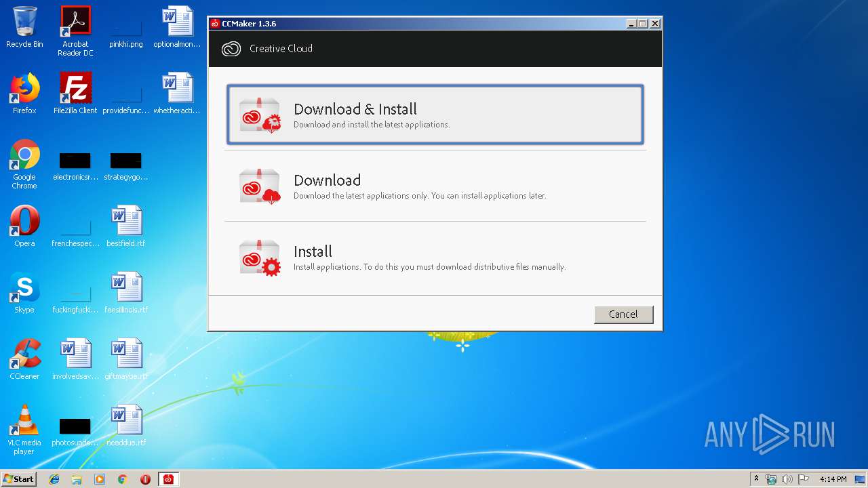Click the Download & Install package icon
Image resolution: width=868 pixels, height=488 pixels.
[260, 115]
